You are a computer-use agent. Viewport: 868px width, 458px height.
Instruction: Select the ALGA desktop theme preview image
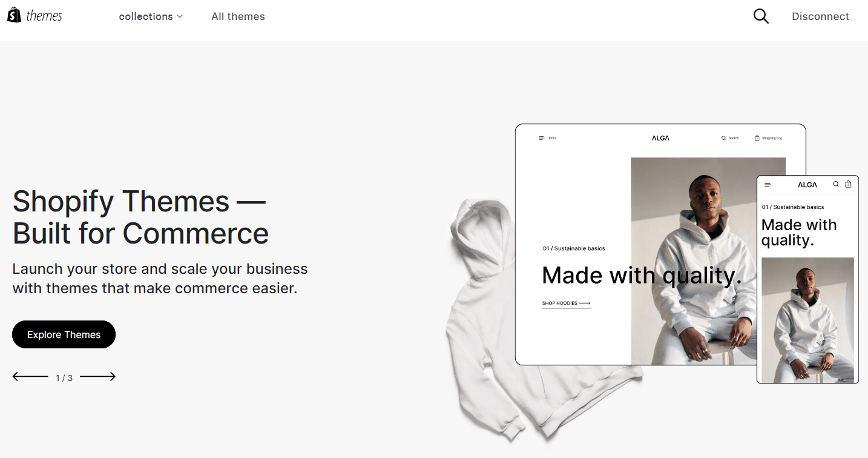pyautogui.click(x=660, y=244)
